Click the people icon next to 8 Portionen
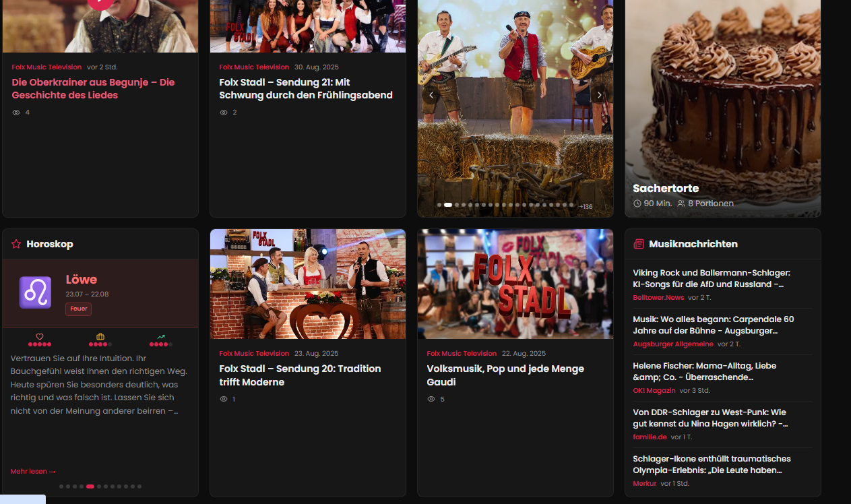The width and height of the screenshot is (851, 504). 681,203
